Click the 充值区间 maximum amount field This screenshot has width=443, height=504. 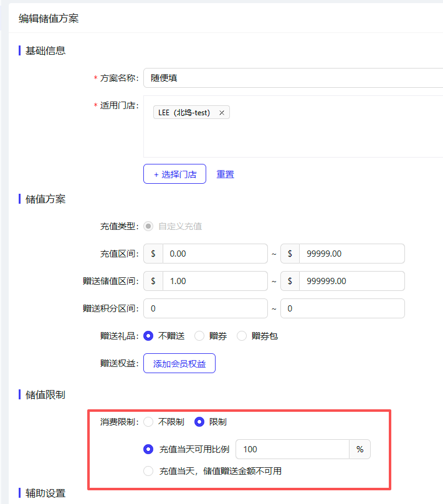click(351, 254)
